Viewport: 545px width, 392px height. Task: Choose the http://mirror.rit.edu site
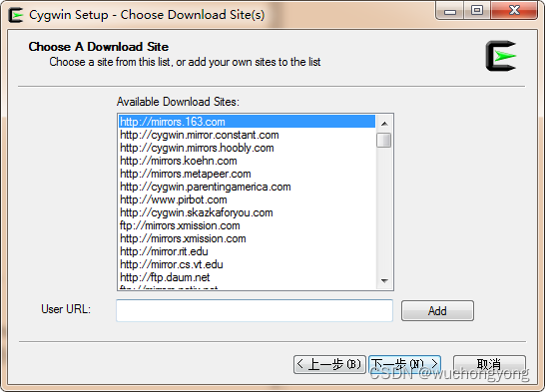tap(247, 251)
